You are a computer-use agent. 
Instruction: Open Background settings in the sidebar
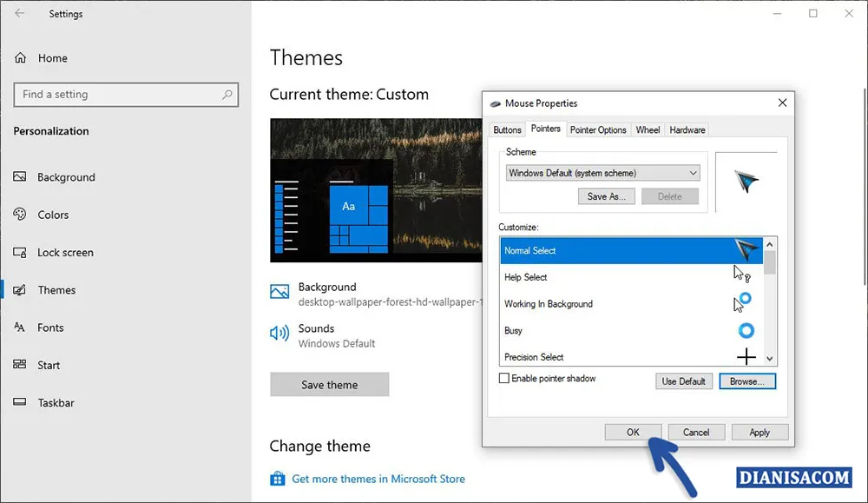click(x=65, y=177)
